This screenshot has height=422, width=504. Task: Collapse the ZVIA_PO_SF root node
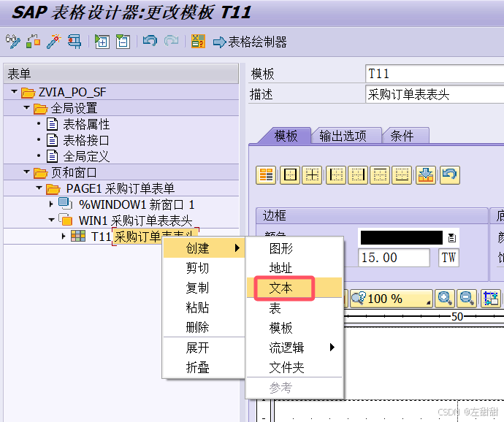pos(14,91)
